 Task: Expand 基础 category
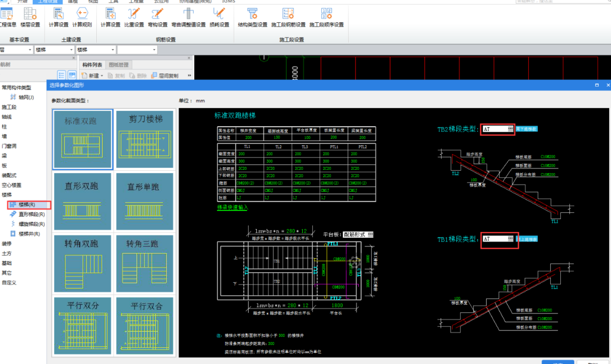7,263
